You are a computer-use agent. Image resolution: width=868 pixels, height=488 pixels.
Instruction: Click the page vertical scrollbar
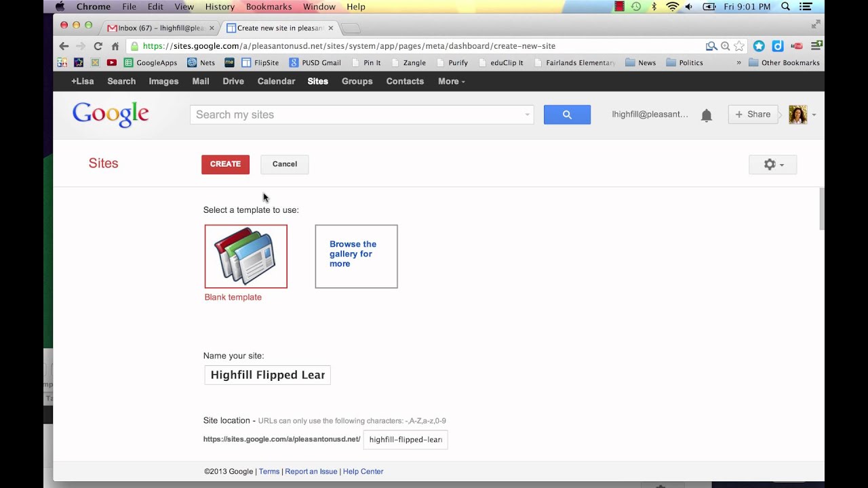pyautogui.click(x=821, y=210)
